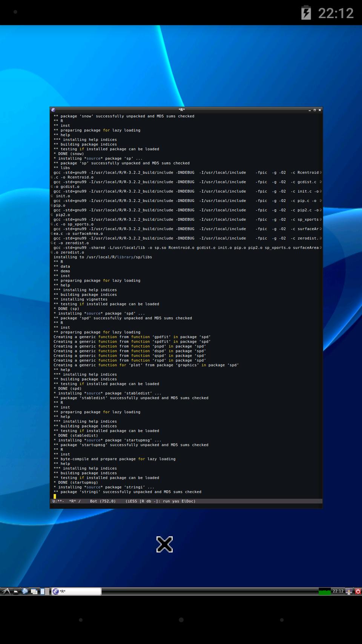
Task: Open the web browser globe icon
Action: [25, 591]
